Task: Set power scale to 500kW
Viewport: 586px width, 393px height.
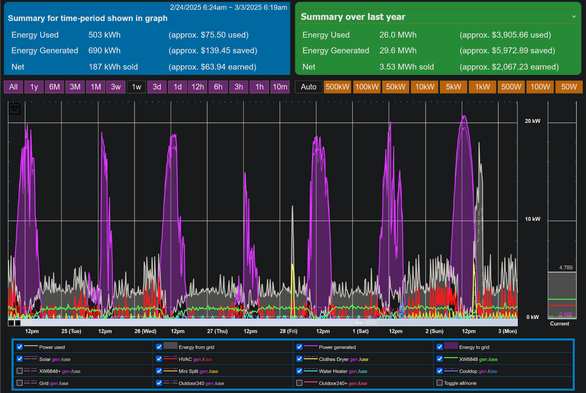Action: (x=337, y=87)
